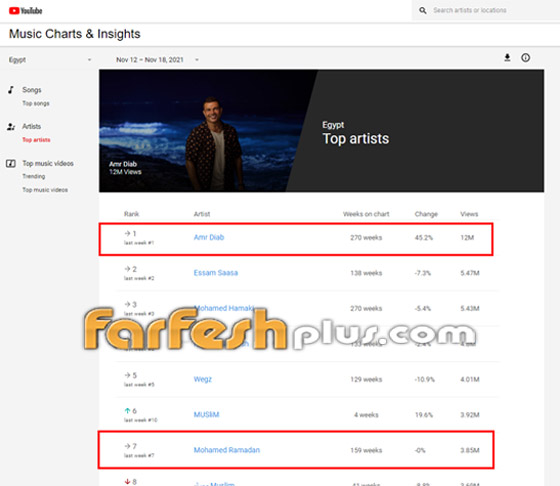Screen dimensions: 560x486
Task: Select Top artists in sidebar
Action: [36, 140]
